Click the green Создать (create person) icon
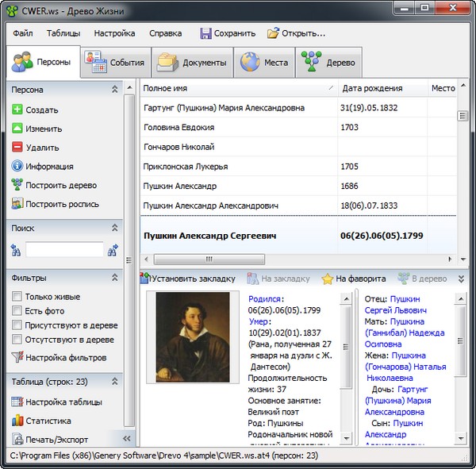Screen dimensions: 476x469 tap(17, 110)
